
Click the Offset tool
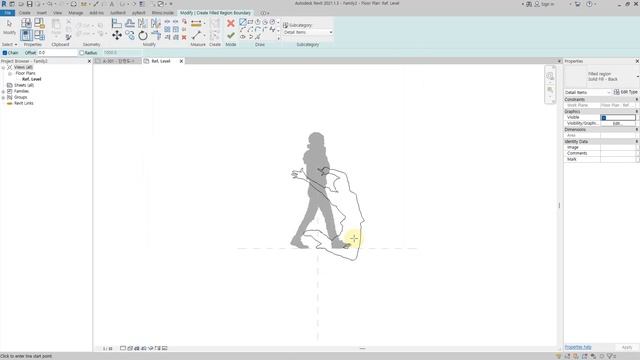tap(130, 23)
